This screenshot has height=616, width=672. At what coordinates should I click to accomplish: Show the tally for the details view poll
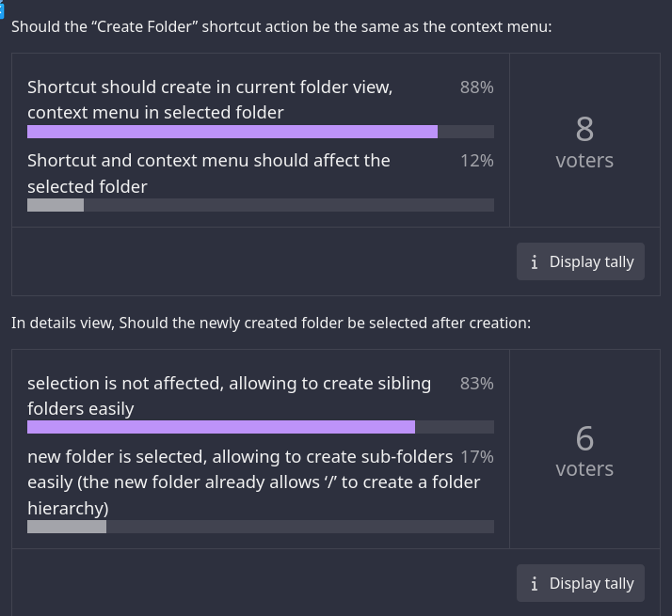click(581, 584)
